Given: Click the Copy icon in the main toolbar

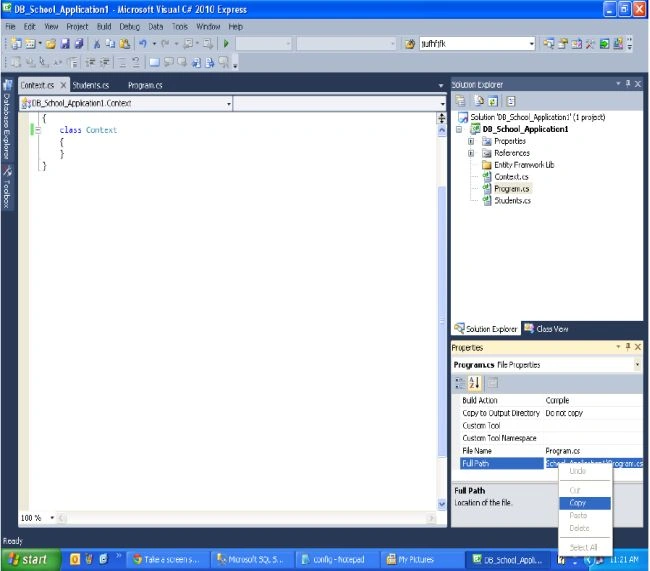Looking at the screenshot, I should coord(110,44).
